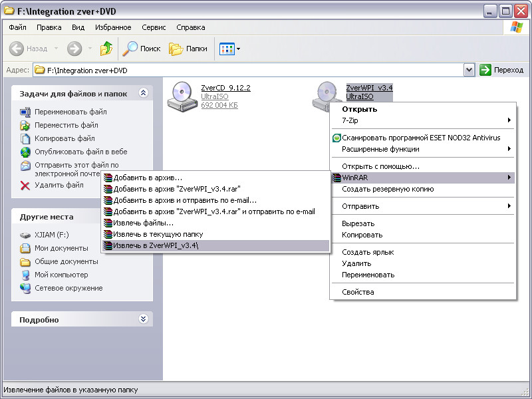Open Search (Поиск) magnifier button
Viewport: 532px width, 399px height.
(142, 49)
